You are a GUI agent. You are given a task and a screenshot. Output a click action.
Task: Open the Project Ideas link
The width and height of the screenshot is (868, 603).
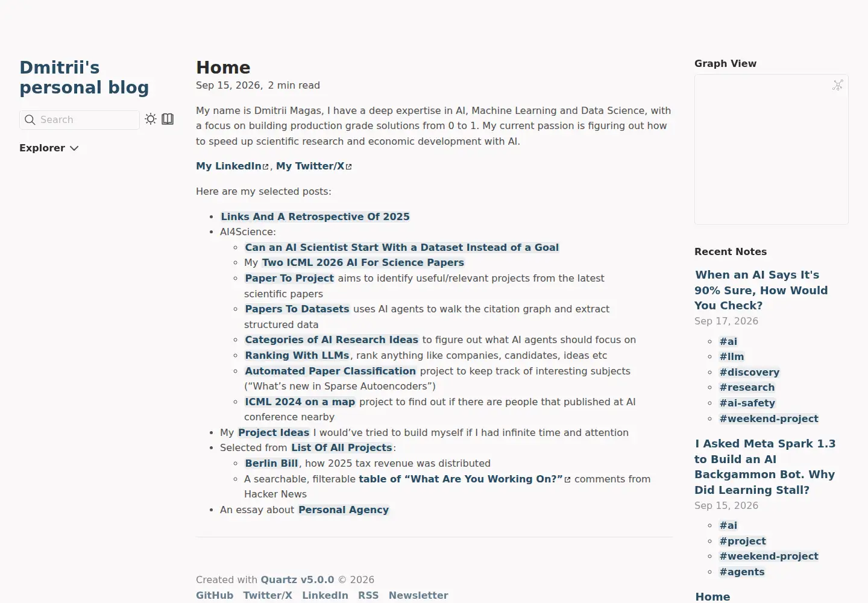click(274, 432)
